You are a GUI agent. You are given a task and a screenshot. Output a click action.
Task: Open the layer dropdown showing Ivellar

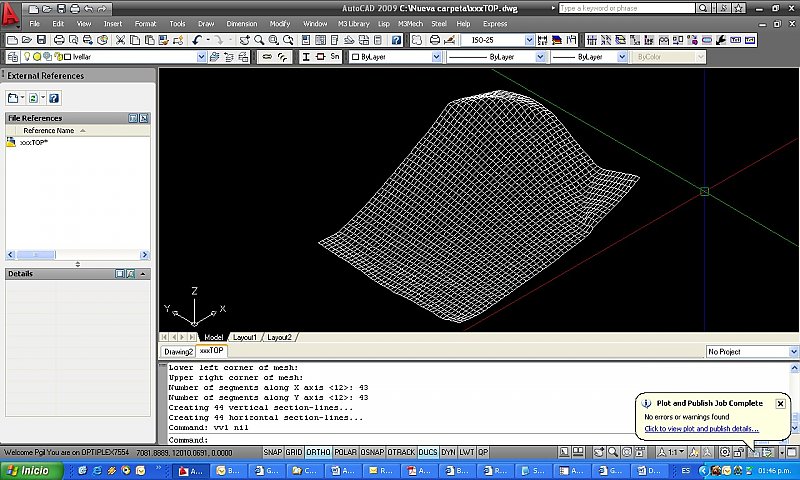tap(201, 57)
